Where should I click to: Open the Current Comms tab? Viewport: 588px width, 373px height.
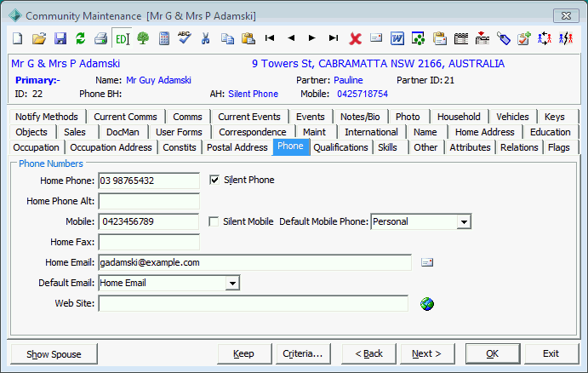coord(125,117)
